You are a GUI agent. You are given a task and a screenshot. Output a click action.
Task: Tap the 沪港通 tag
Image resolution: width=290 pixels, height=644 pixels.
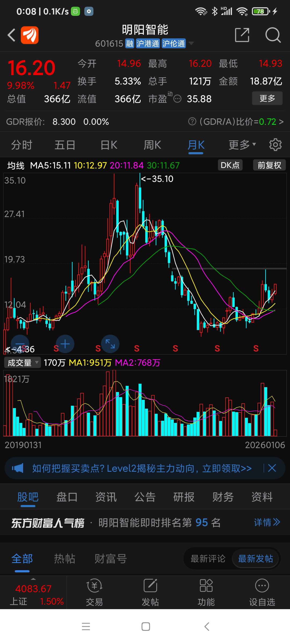click(x=148, y=43)
